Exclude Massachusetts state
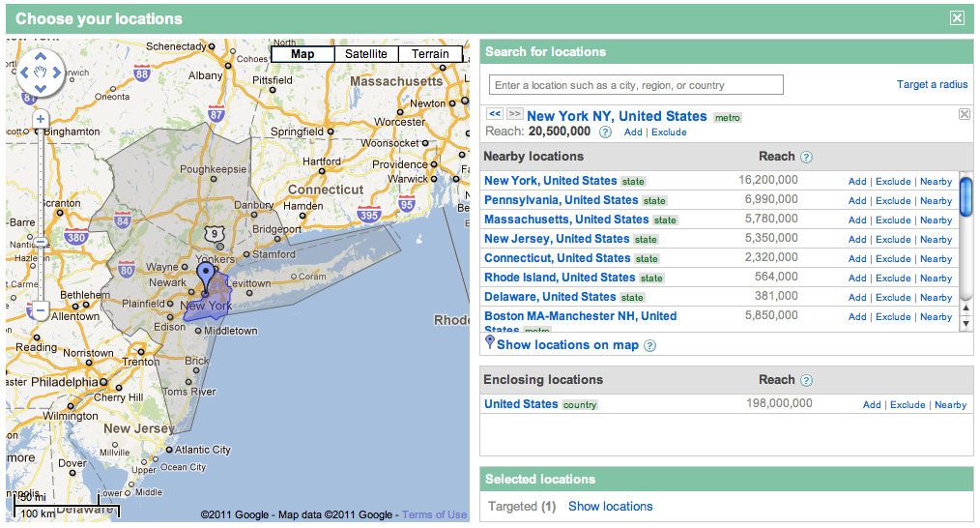This screenshot has width=980, height=528. click(x=893, y=220)
